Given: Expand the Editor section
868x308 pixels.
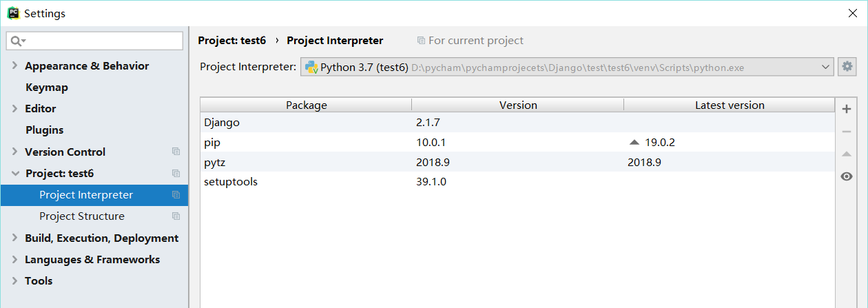Looking at the screenshot, I should [14, 109].
